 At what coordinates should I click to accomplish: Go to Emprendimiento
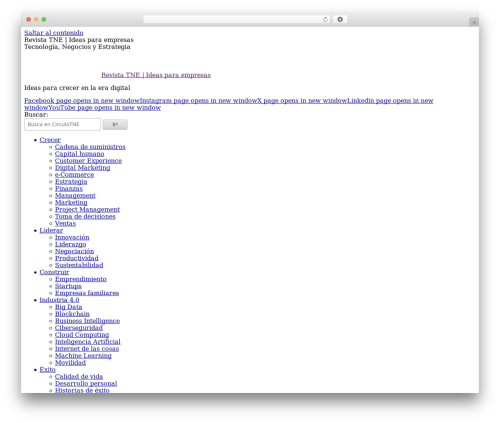point(81,279)
